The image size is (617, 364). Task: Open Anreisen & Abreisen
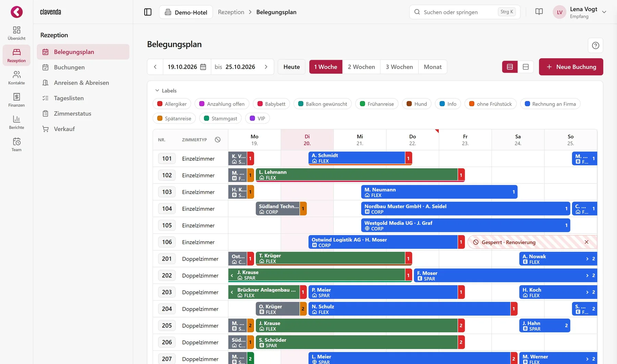[x=83, y=83]
